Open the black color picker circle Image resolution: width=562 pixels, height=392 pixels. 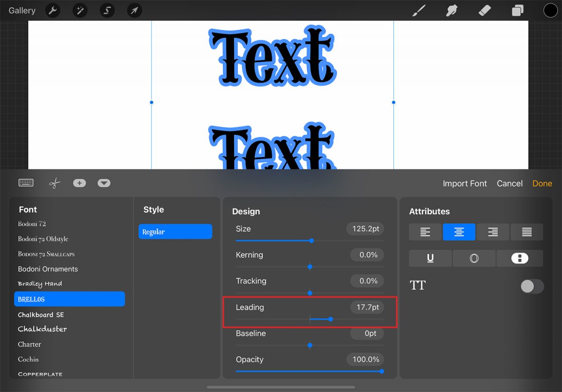pyautogui.click(x=550, y=10)
